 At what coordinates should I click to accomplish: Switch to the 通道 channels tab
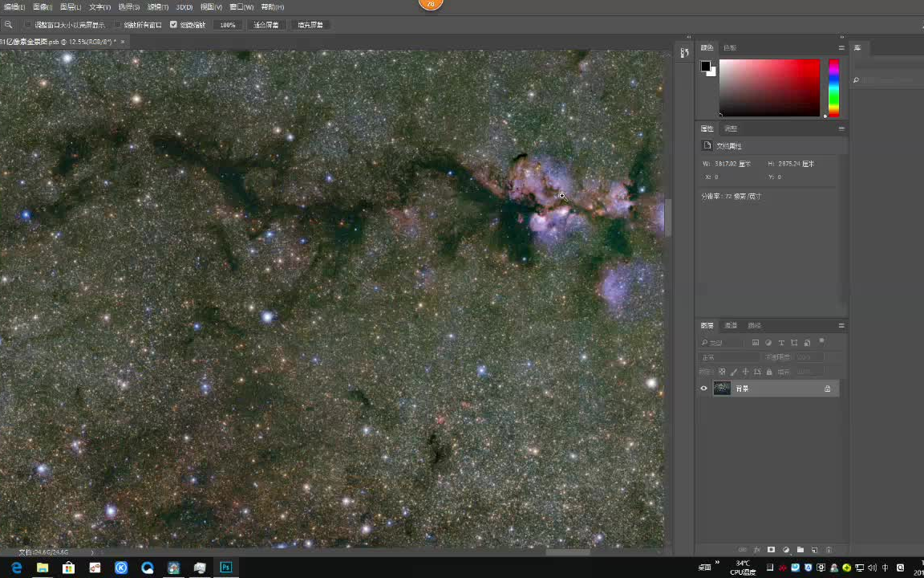click(731, 325)
